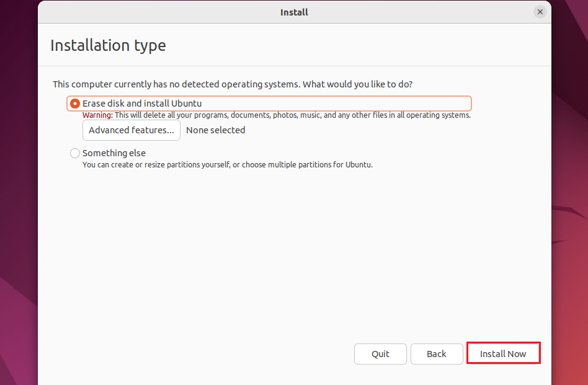
Task: Return to the previous installer step
Action: pos(437,353)
